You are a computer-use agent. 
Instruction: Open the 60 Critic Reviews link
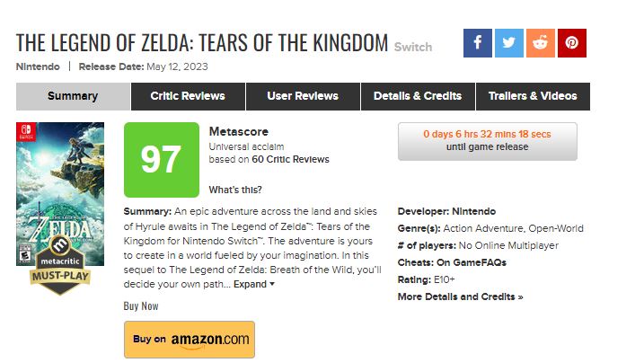290,159
